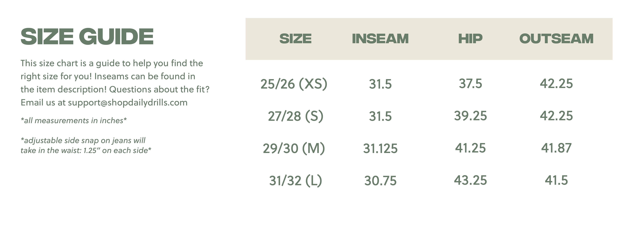The width and height of the screenshot is (644, 240).
Task: Click the 41.5 outseam value
Action: tap(556, 180)
